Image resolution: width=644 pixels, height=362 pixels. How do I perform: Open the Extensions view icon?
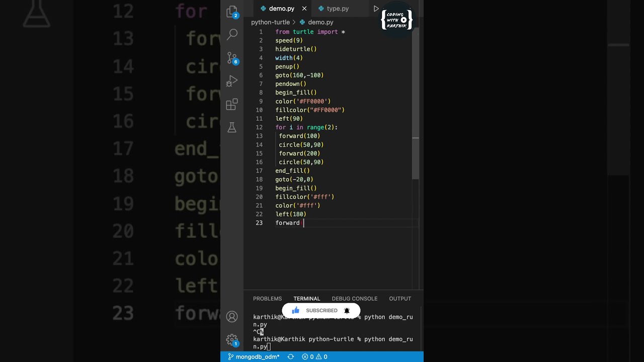coord(232,105)
